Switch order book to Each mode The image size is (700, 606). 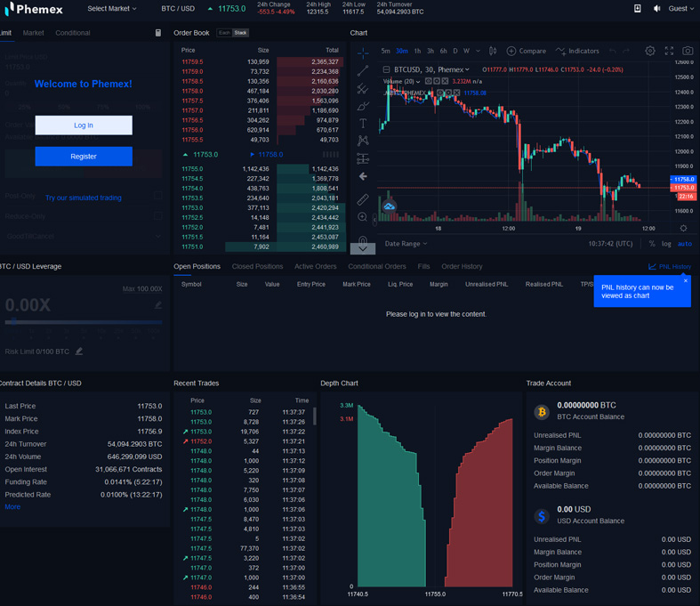[224, 33]
